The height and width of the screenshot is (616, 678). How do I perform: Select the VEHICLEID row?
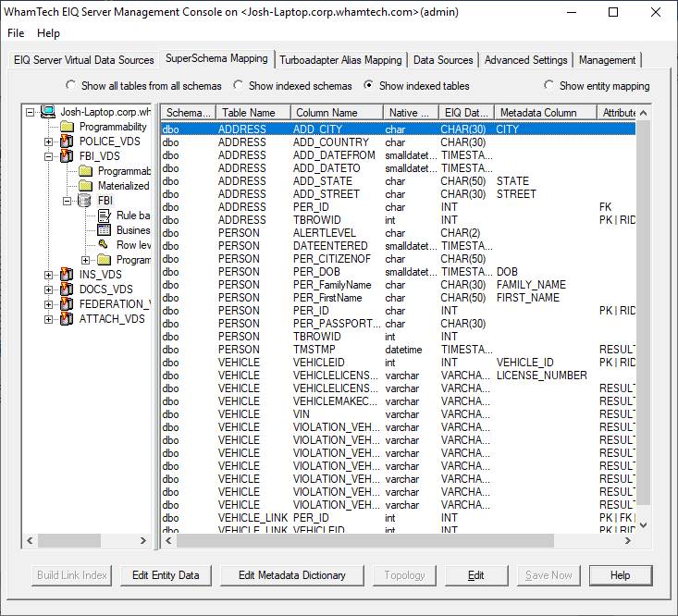[x=398, y=363]
